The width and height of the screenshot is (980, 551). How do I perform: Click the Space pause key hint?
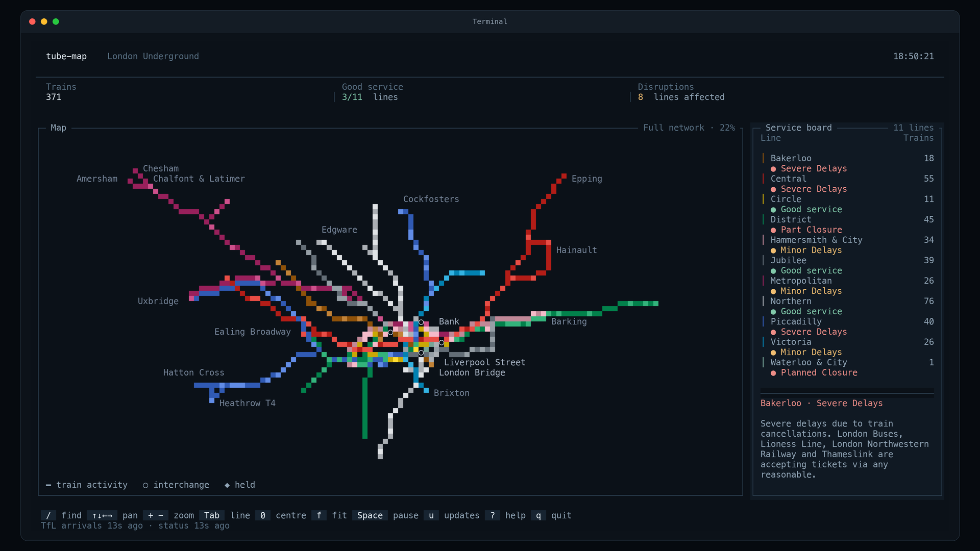pyautogui.click(x=370, y=515)
